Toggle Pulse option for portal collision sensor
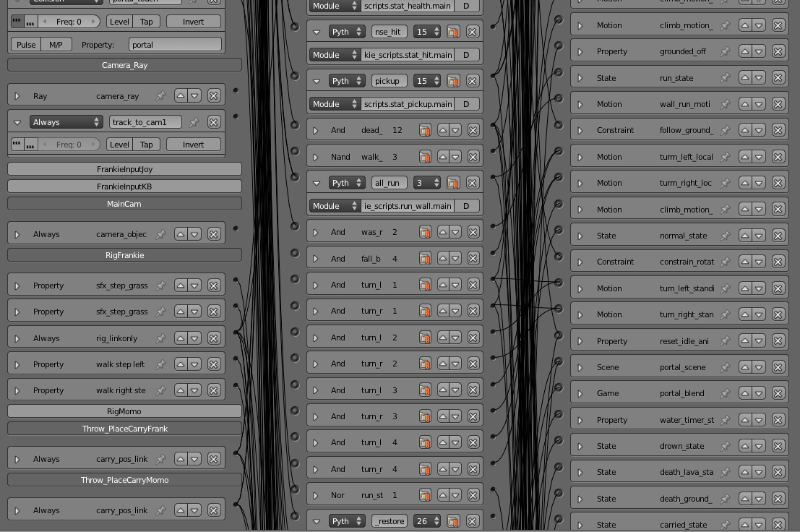Viewport: 800px width, 532px height. coord(26,45)
